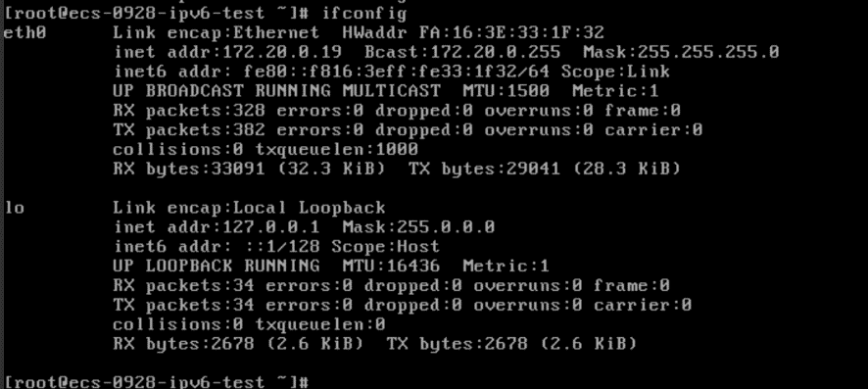Click the Bcast 172.20.0.255 value
The height and width of the screenshot is (389, 868).
tap(462, 53)
